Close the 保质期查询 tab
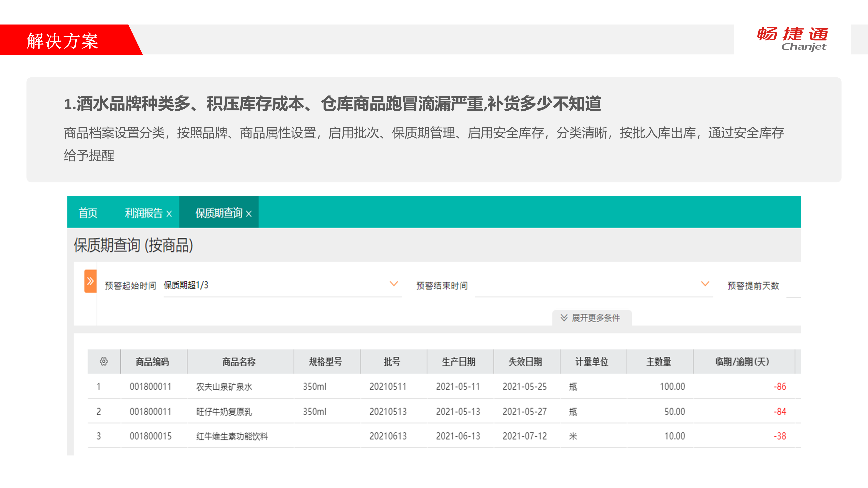 coord(249,214)
